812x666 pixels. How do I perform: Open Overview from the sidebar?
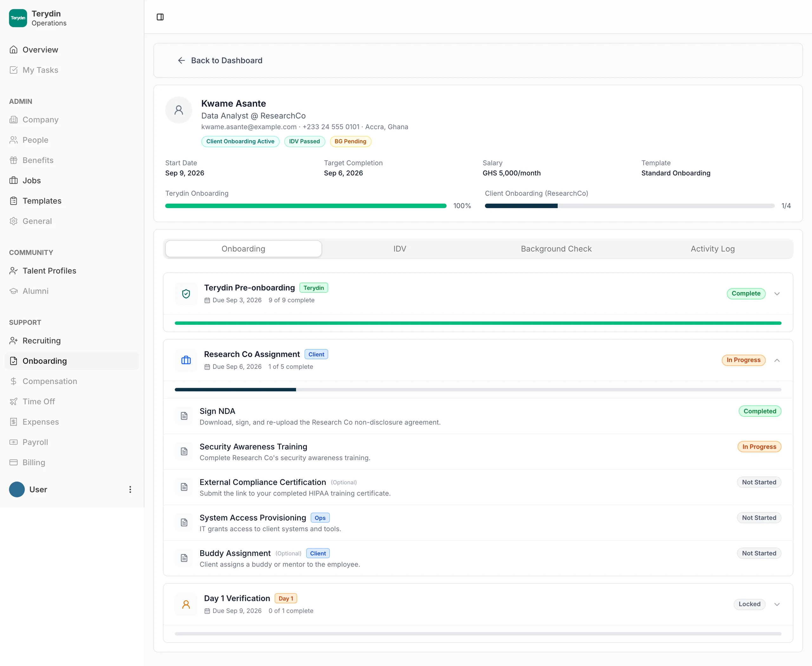(72, 49)
